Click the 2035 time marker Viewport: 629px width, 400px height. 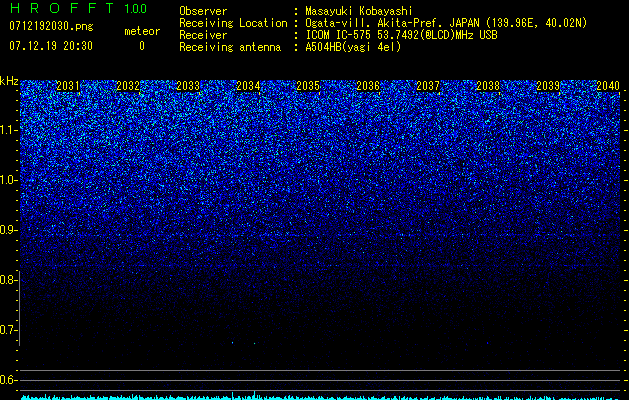308,86
